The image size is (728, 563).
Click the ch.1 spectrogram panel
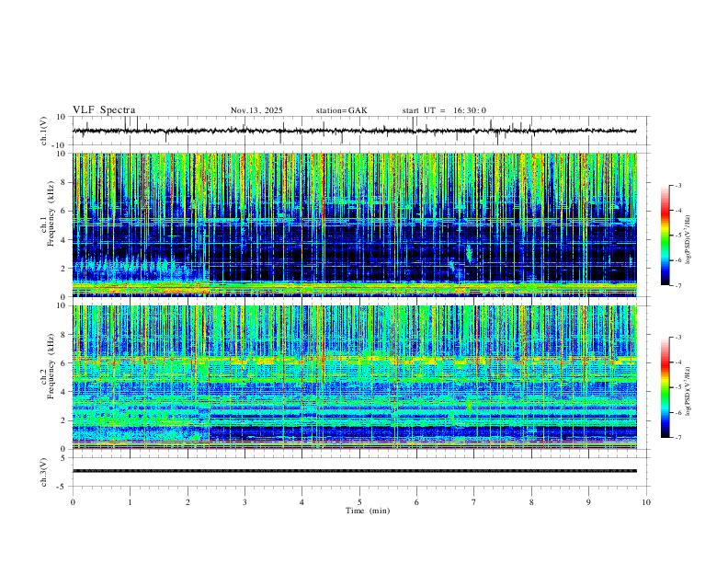click(x=355, y=224)
